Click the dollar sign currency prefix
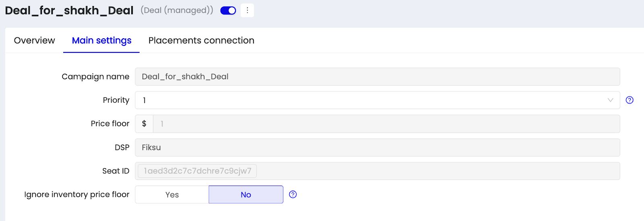This screenshot has height=221, width=644. click(144, 124)
